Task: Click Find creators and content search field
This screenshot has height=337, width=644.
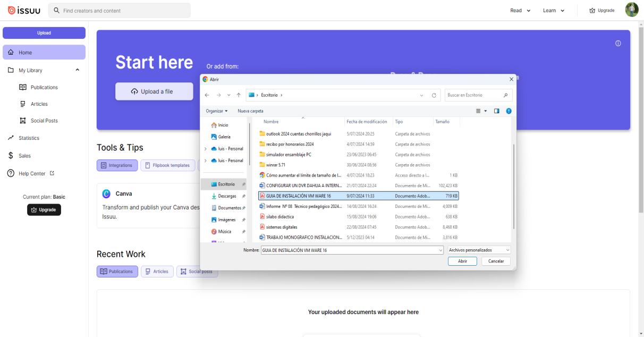Action: [x=119, y=10]
